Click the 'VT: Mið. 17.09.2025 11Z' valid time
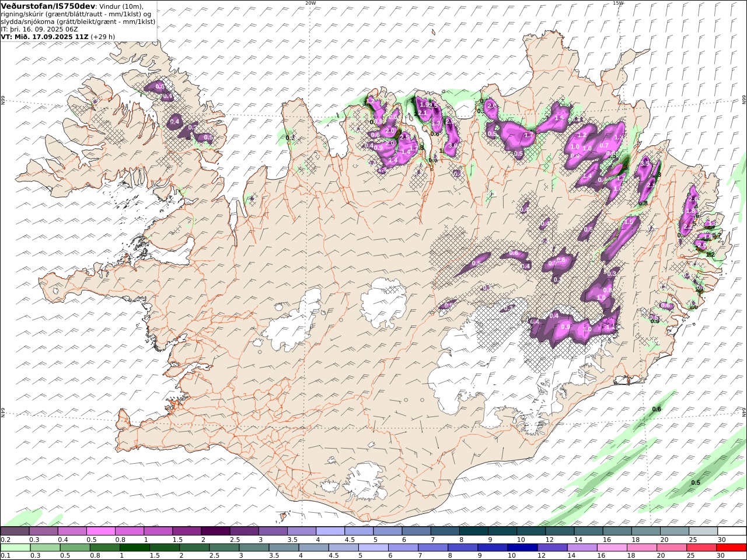 pyautogui.click(x=44, y=36)
